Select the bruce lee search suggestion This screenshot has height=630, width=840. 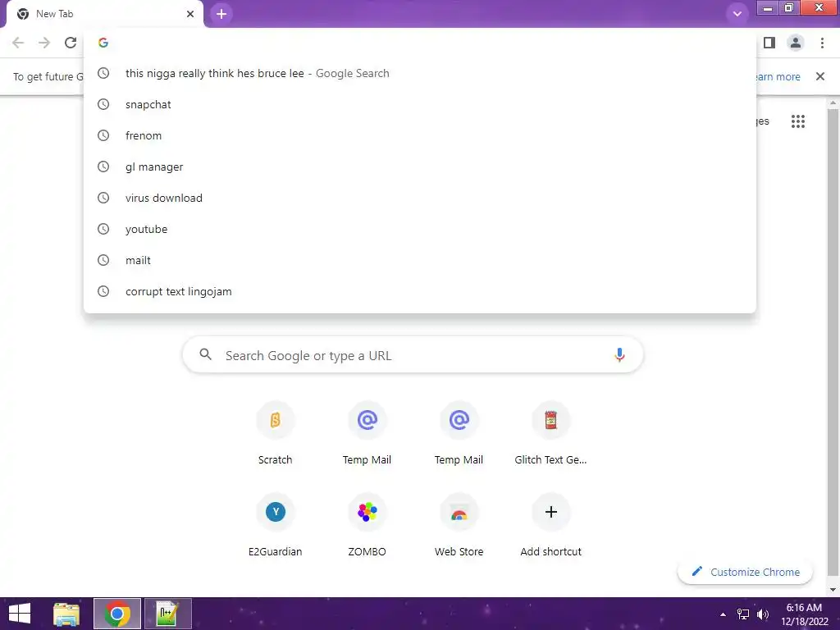click(420, 73)
